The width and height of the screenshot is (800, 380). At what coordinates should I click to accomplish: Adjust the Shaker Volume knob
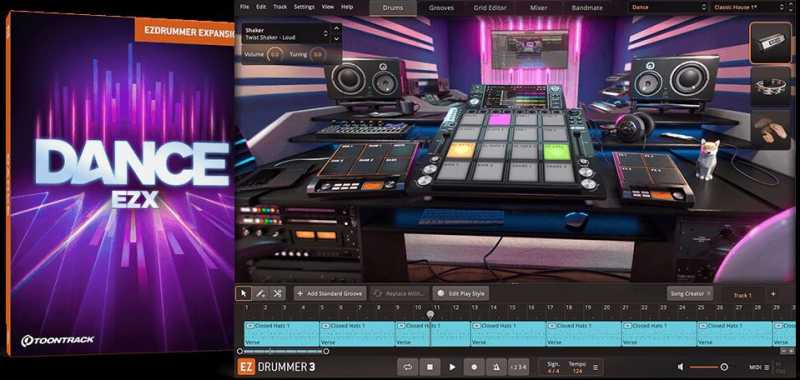coord(276,54)
